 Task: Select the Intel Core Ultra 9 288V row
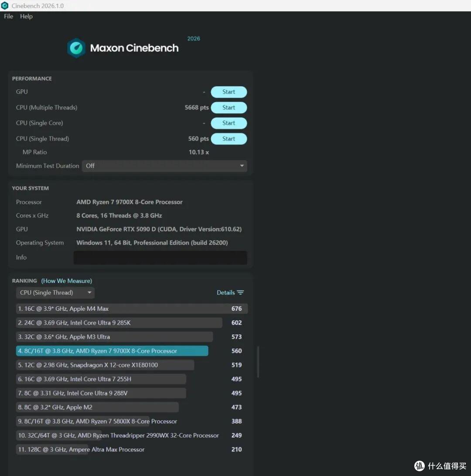pos(132,393)
